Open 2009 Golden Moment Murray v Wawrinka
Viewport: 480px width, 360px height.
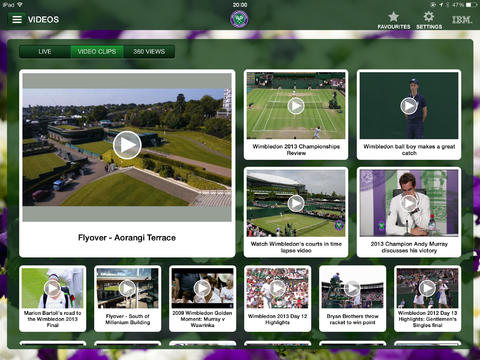202,298
